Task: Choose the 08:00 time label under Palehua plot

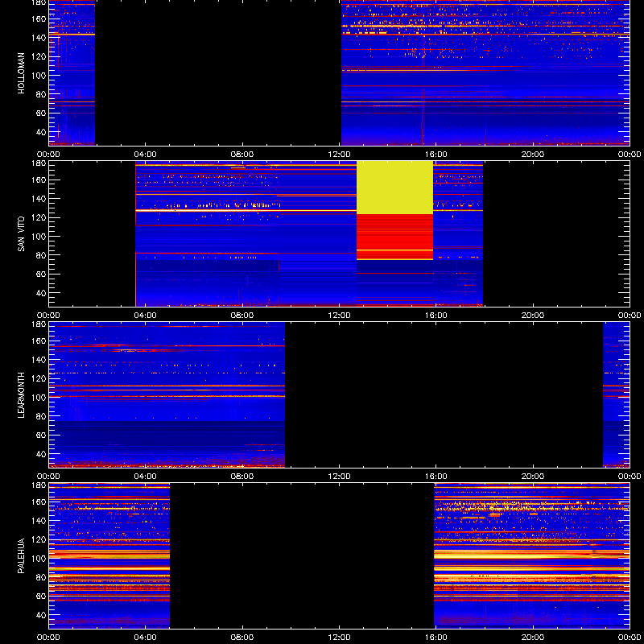Action: (242, 638)
